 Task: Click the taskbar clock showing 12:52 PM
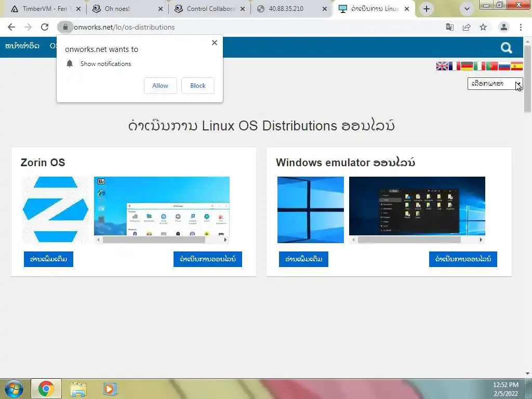point(506,389)
